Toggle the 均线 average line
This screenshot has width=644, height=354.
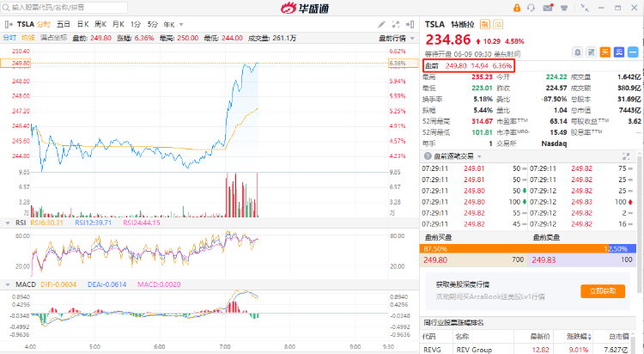(x=28, y=38)
